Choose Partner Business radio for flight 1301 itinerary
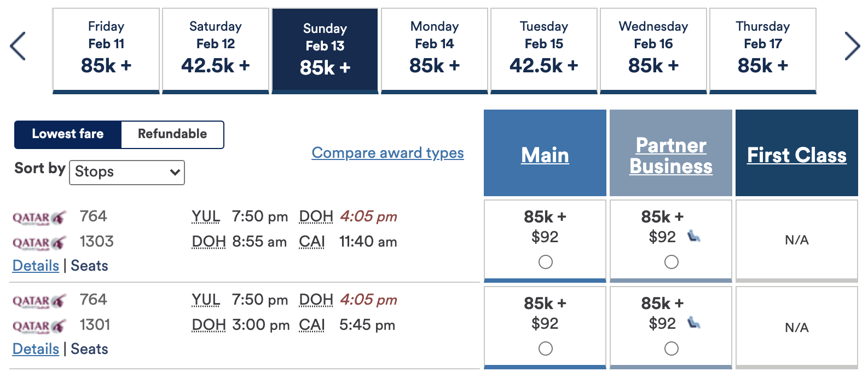868x377 pixels. 671,349
